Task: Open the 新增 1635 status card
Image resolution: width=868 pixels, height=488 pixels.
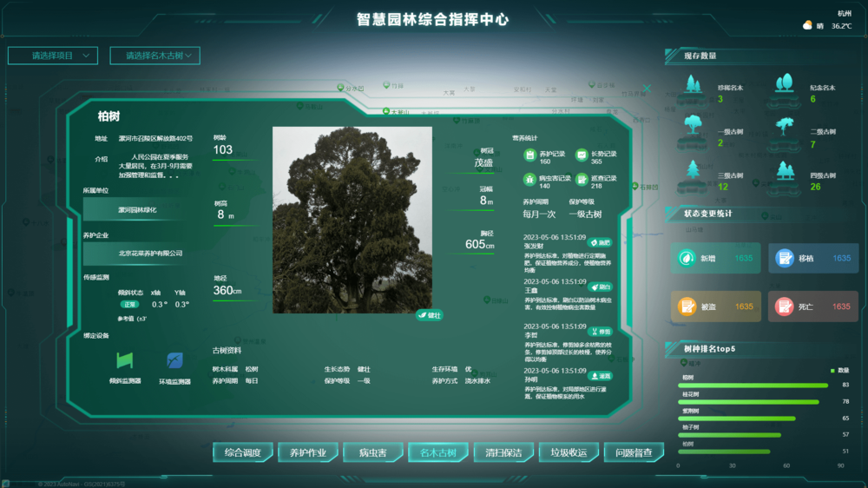Action: point(716,258)
